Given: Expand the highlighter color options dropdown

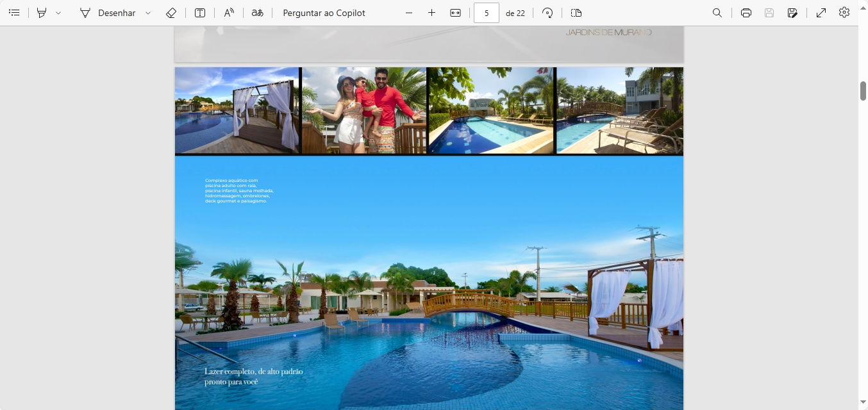Looking at the screenshot, I should [58, 13].
